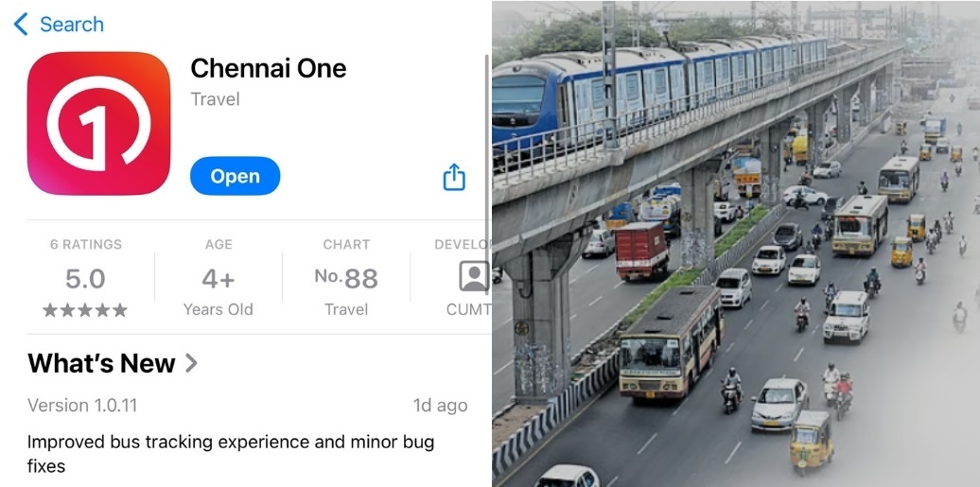Tap the Age label in info row

[219, 244]
